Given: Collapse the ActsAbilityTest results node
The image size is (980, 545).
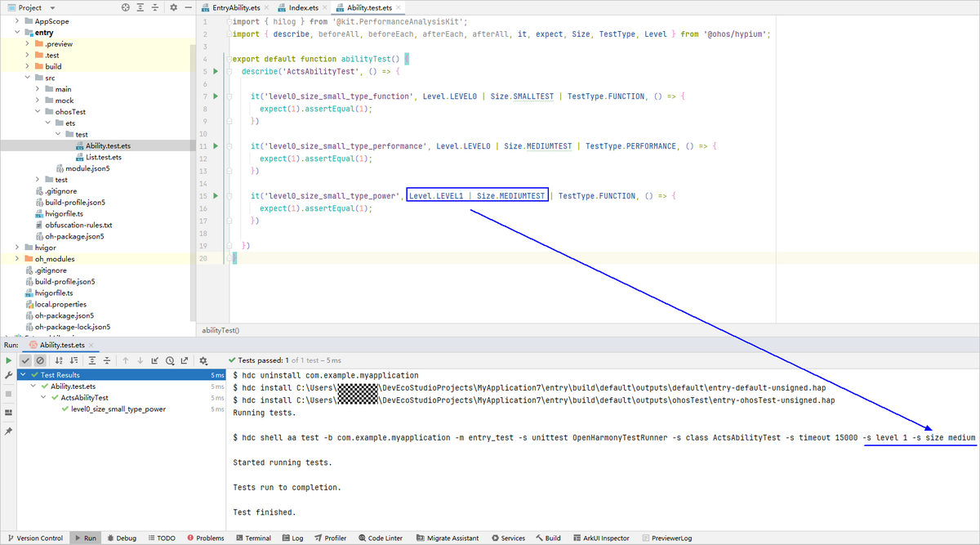Looking at the screenshot, I should [x=44, y=398].
